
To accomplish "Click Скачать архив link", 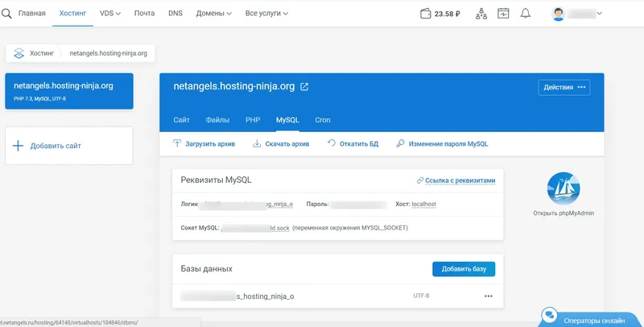I will (x=287, y=144).
